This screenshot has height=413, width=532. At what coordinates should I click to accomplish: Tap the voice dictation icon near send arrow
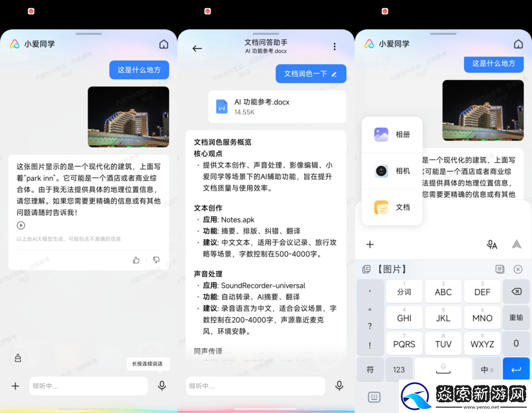492,244
